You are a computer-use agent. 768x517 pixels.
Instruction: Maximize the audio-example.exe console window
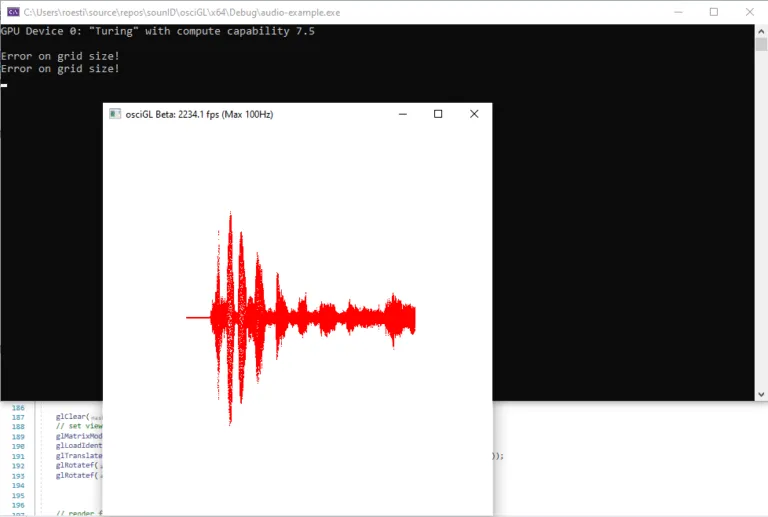click(x=713, y=12)
